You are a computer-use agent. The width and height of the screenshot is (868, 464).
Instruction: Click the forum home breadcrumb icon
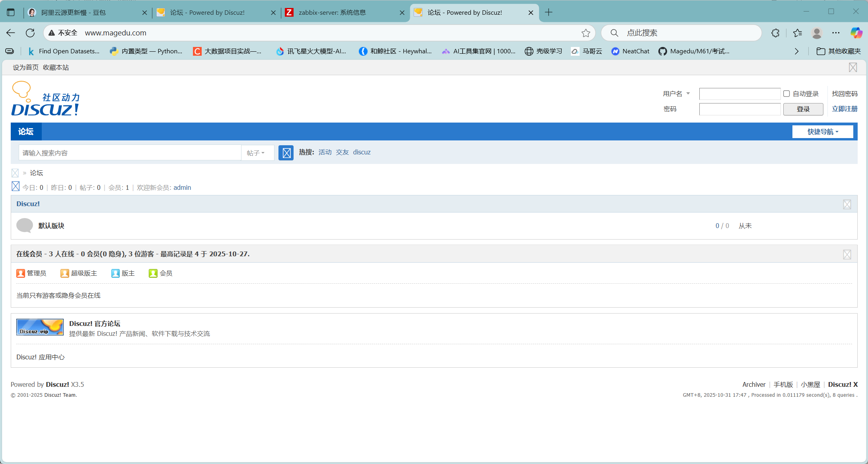pyautogui.click(x=15, y=173)
